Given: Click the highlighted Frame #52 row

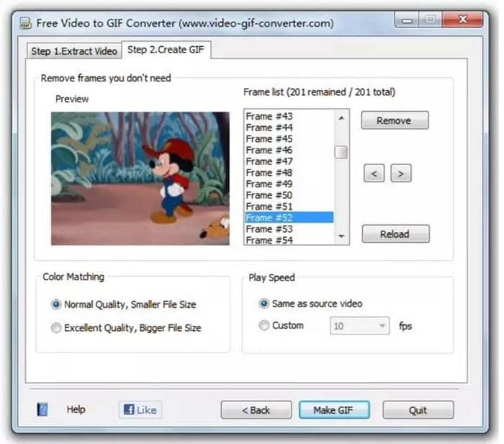Looking at the screenshot, I should (289, 218).
